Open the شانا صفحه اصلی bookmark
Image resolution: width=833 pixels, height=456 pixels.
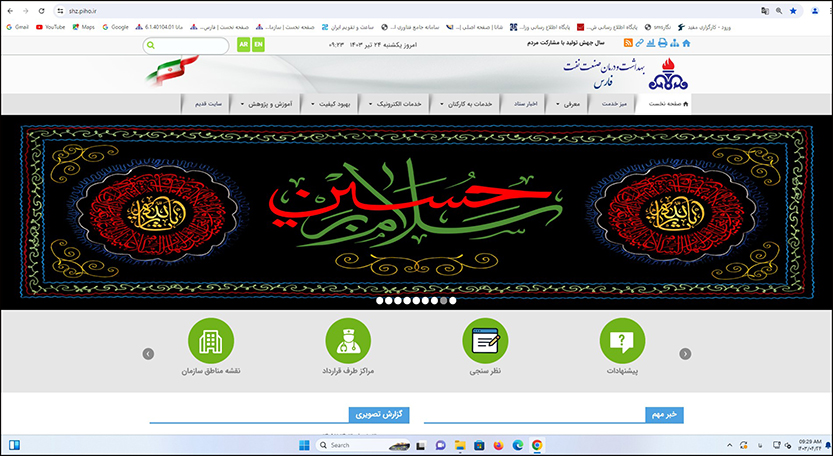pyautogui.click(x=474, y=27)
